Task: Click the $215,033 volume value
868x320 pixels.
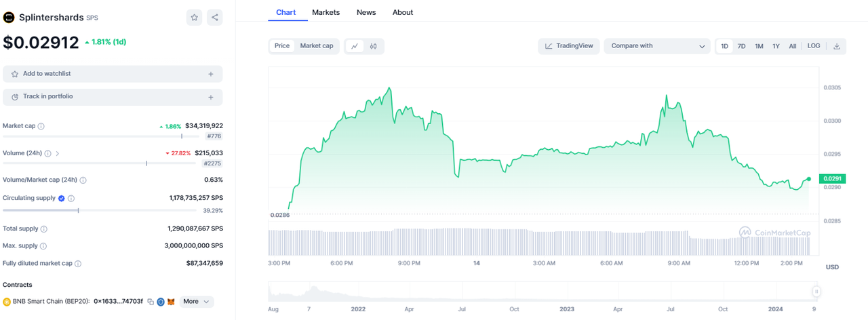Action: pyautogui.click(x=209, y=153)
